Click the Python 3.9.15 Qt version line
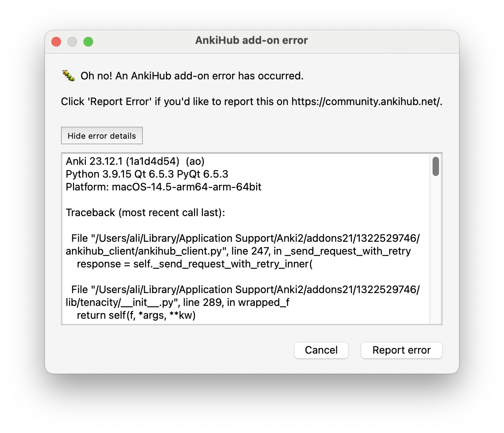 147,174
